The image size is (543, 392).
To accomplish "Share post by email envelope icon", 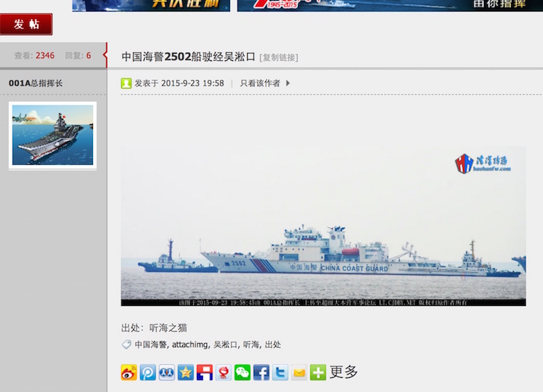I will [299, 372].
